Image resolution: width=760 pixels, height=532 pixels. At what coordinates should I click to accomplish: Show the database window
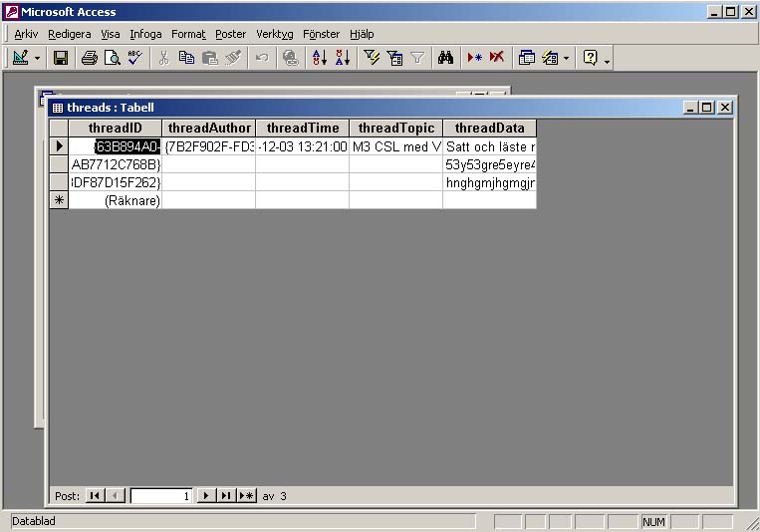point(526,58)
